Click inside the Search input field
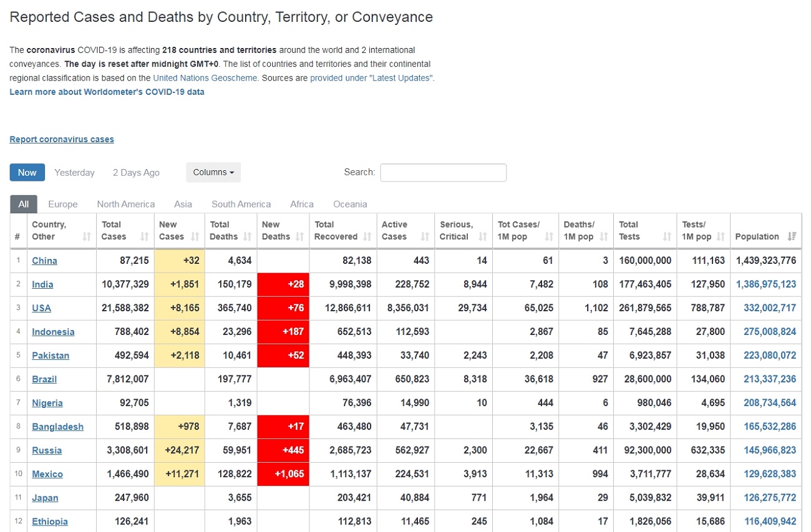 (x=443, y=172)
